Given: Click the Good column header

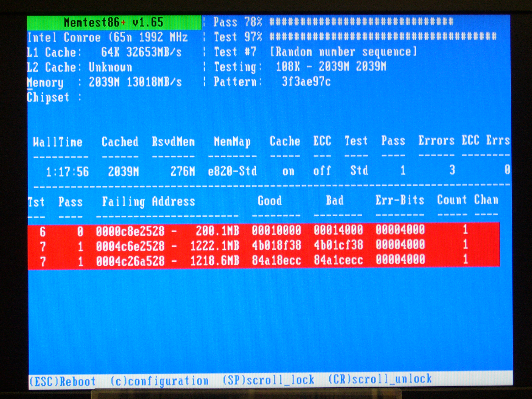Looking at the screenshot, I should (x=270, y=201).
